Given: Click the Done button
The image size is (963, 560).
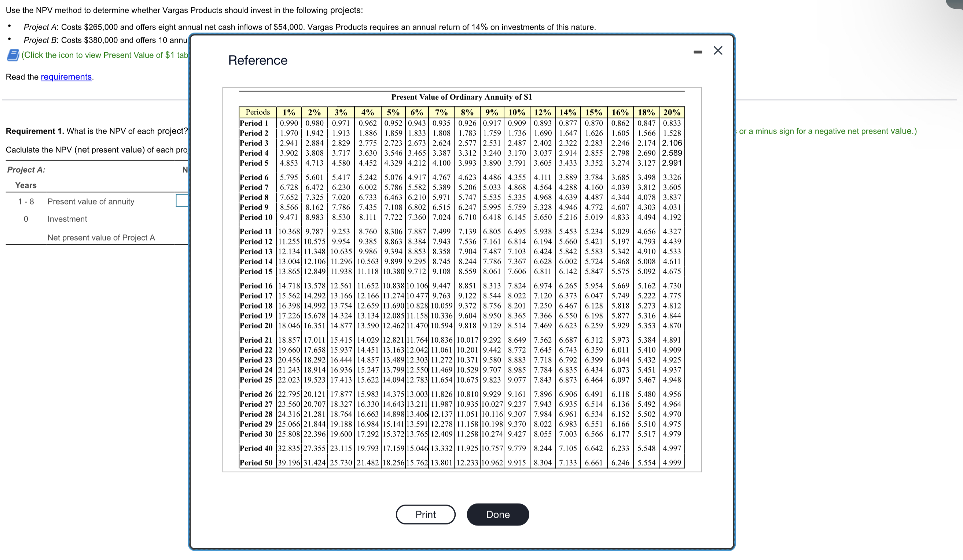Looking at the screenshot, I should pos(497,514).
